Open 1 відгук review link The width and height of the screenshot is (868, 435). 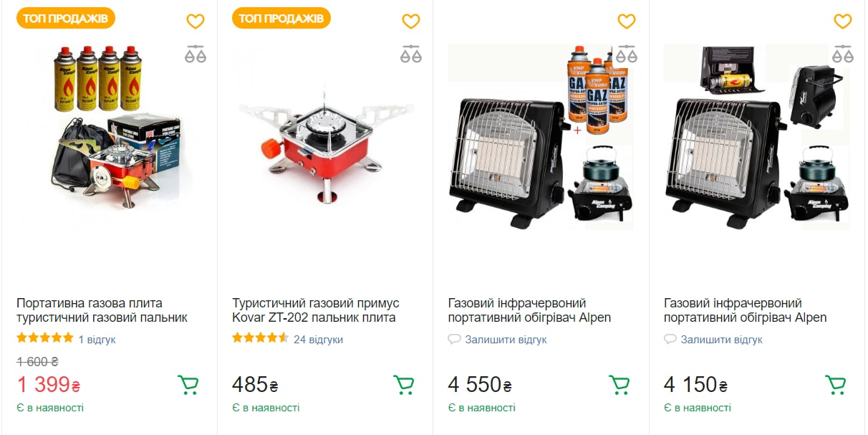coord(97,340)
